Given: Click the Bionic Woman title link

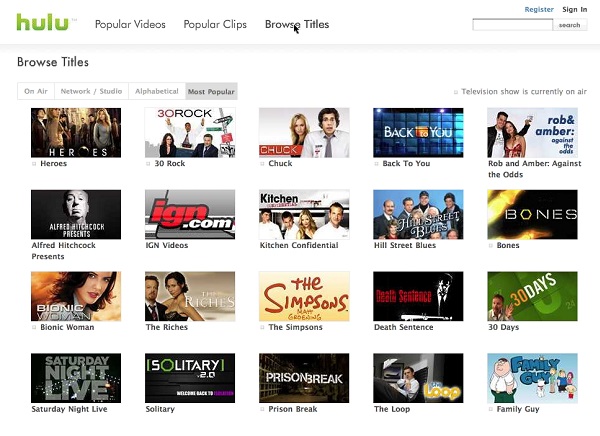Looking at the screenshot, I should click(x=67, y=327).
